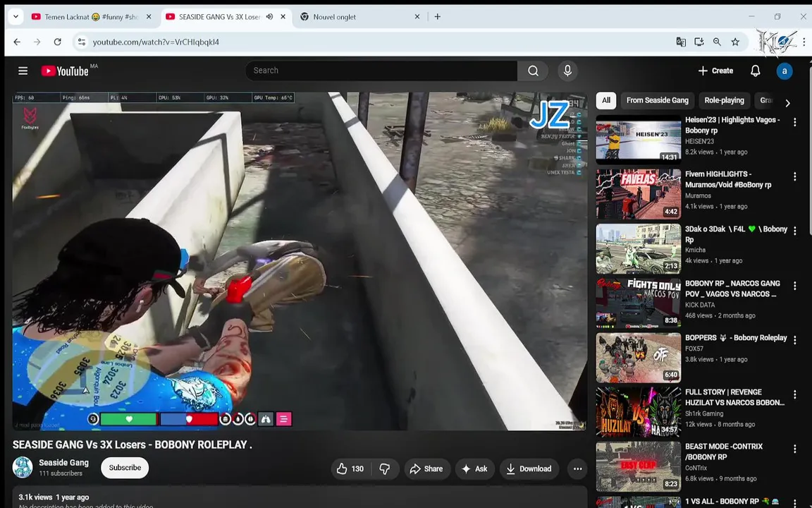Viewport: 812px width, 508px height.
Task: Like the video with thumbs up
Action: click(350, 468)
